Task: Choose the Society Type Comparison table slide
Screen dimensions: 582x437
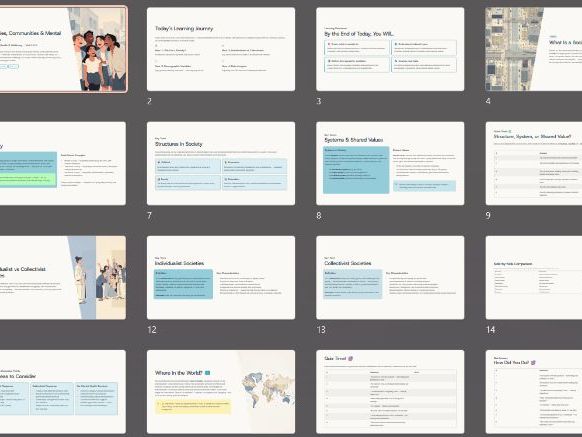Action: 534,278
